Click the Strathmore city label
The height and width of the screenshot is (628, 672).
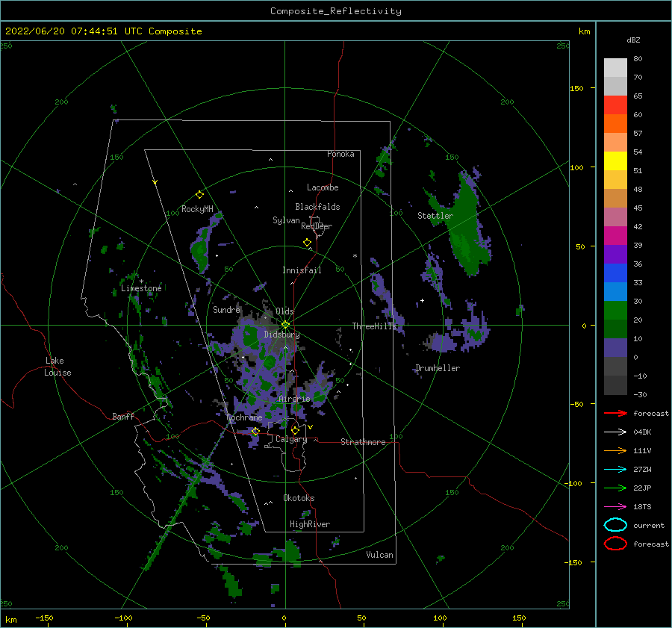[x=363, y=442]
